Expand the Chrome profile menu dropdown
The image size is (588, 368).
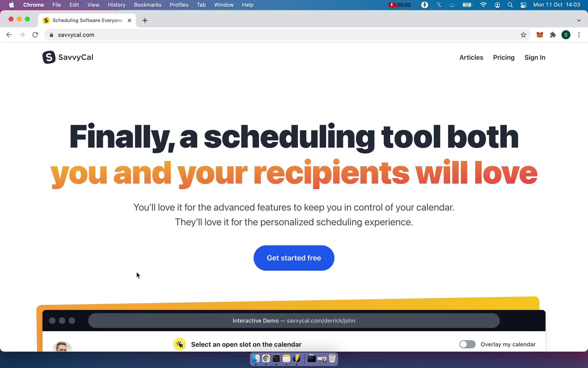pyautogui.click(x=566, y=35)
